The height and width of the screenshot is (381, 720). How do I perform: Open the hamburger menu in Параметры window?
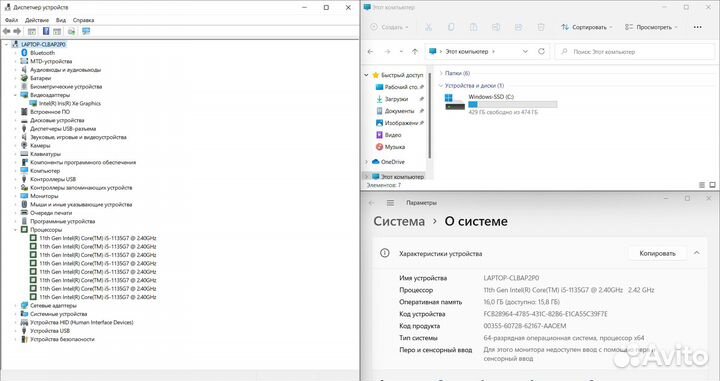pyautogui.click(x=390, y=202)
